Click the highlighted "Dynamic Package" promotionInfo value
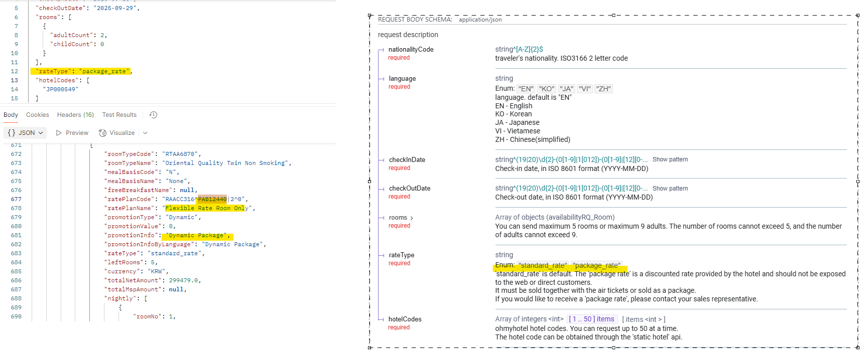 (196, 235)
